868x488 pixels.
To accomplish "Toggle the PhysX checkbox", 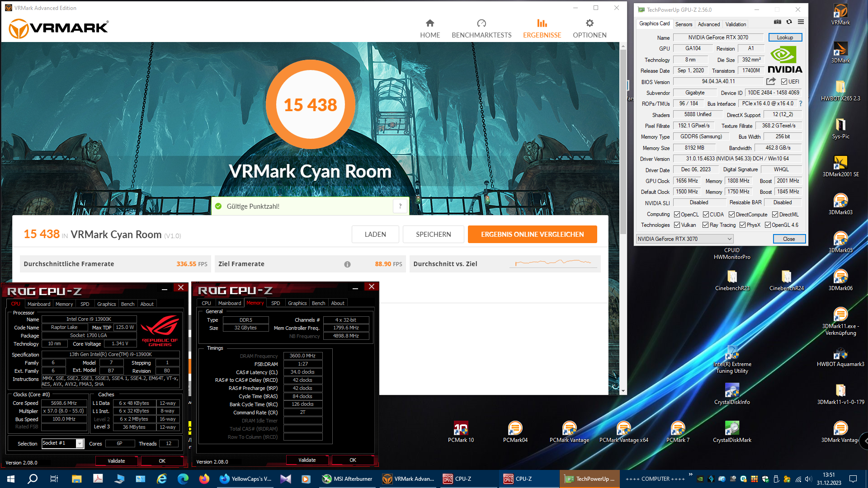I will tap(742, 225).
